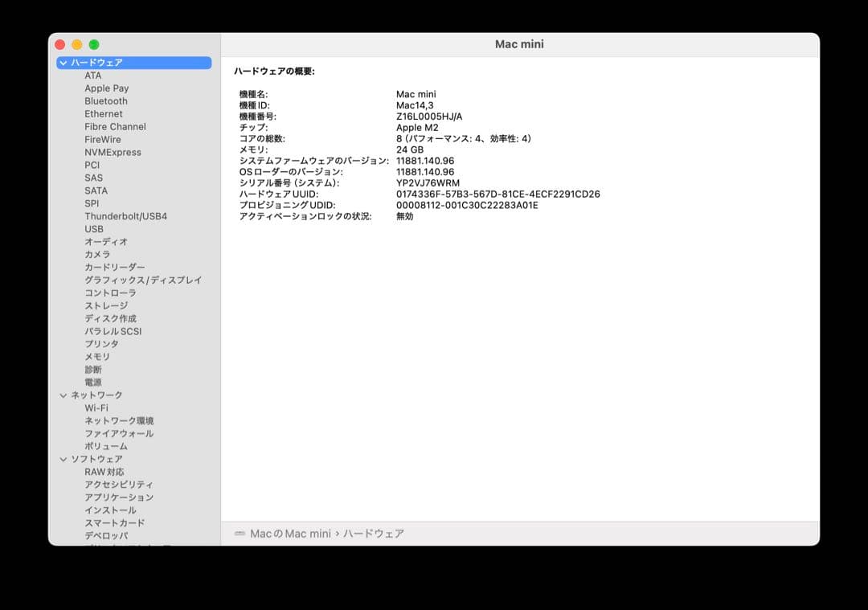Open the Bluetooth hardware entry
The height and width of the screenshot is (610, 868).
(106, 101)
